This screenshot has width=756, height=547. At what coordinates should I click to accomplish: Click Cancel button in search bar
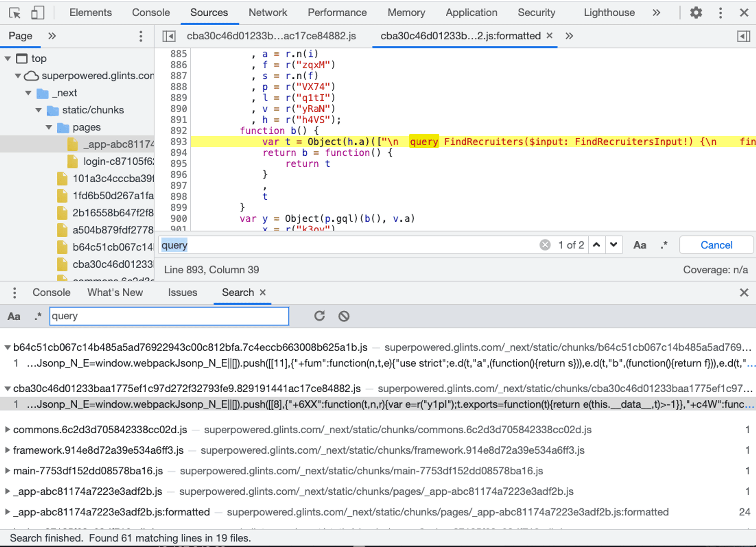[x=715, y=245]
